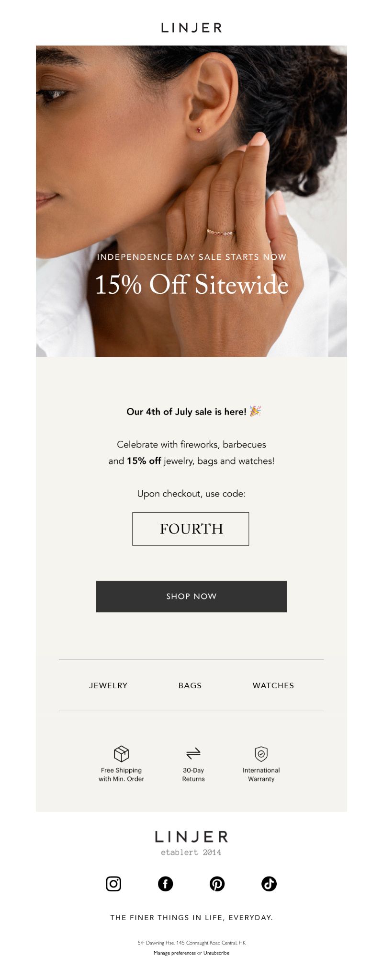Viewport: 383px width, 980px height.
Task: Open the Instagram social icon
Action: 113,884
